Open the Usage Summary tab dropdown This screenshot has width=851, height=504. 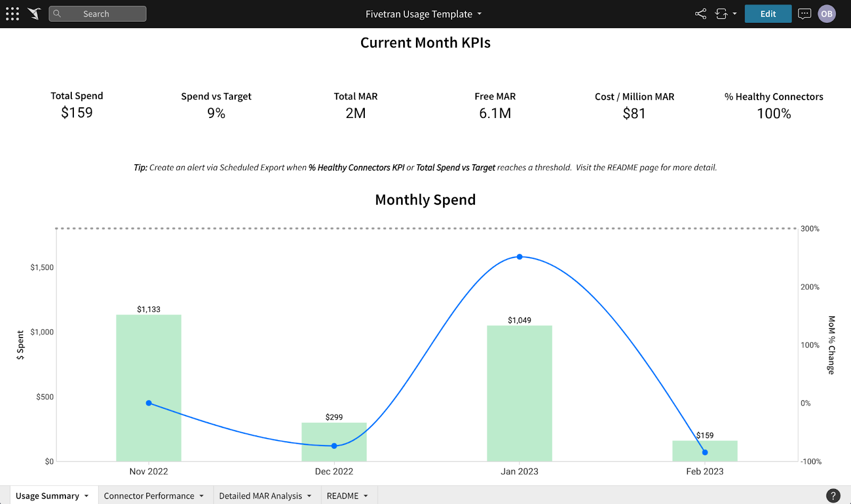click(86, 495)
